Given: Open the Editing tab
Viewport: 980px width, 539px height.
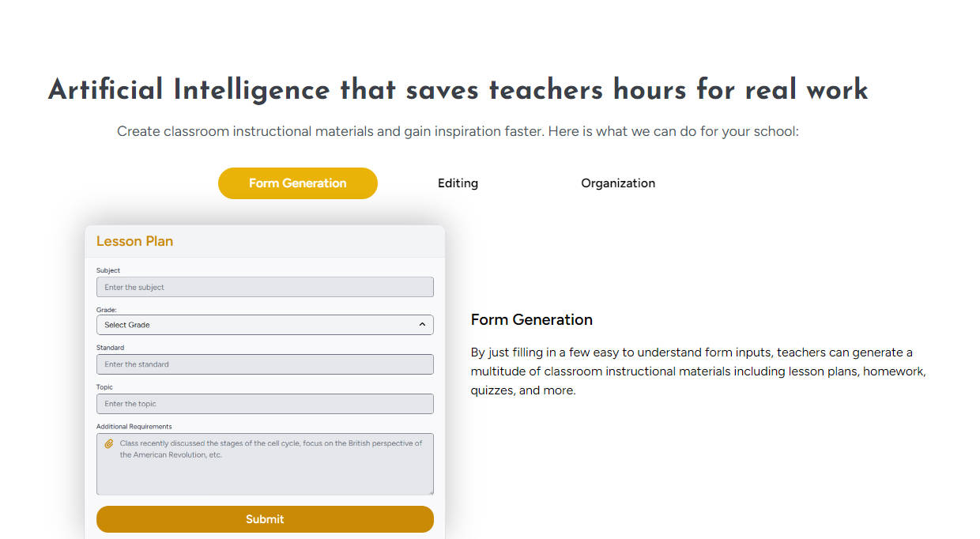Looking at the screenshot, I should [x=458, y=183].
